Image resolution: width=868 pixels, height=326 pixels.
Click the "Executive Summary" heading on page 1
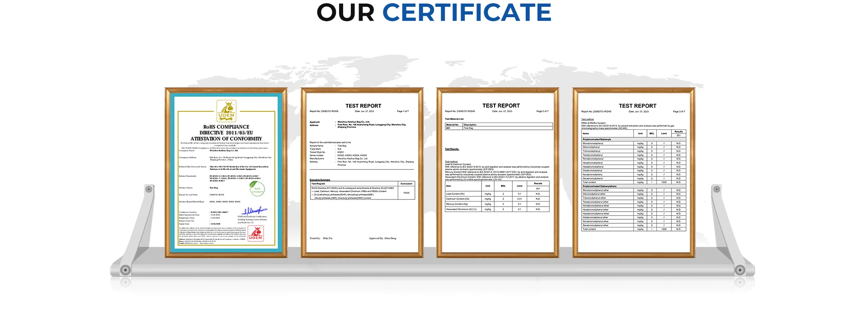pos(320,180)
